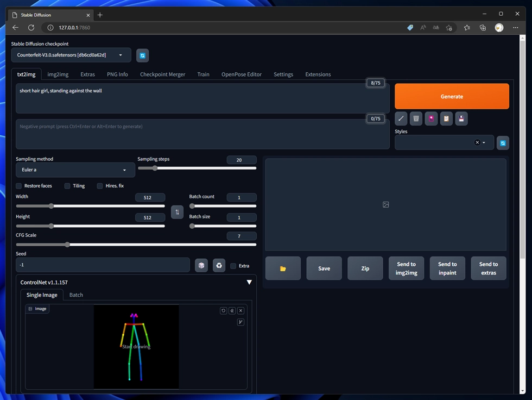Refresh the Stable Diffusion checkpoint list
Viewport: 532px width, 400px height.
click(142, 55)
